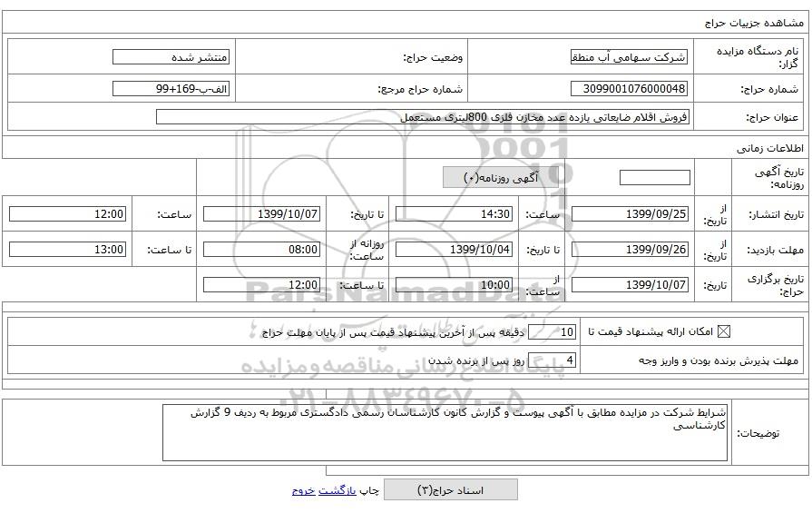The height and width of the screenshot is (523, 812).
Task: Click the minutes field containing 10
Action: (552, 332)
